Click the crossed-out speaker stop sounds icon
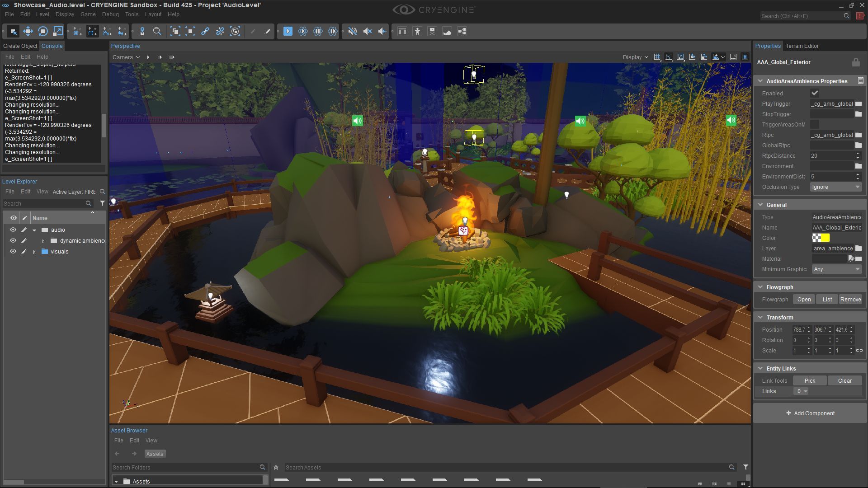The image size is (868, 488). [368, 31]
